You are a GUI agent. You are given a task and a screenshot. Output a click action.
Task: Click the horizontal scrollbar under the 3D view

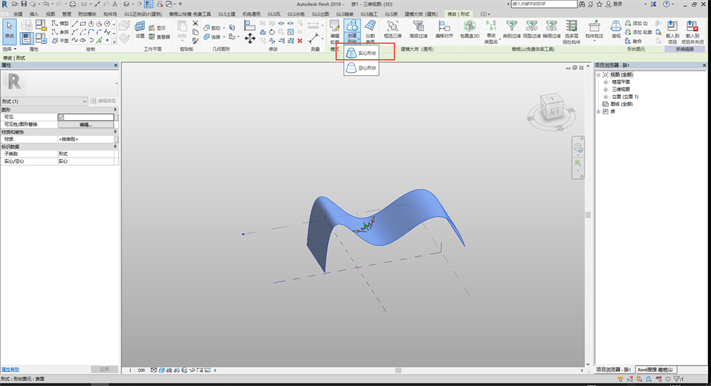click(398, 370)
